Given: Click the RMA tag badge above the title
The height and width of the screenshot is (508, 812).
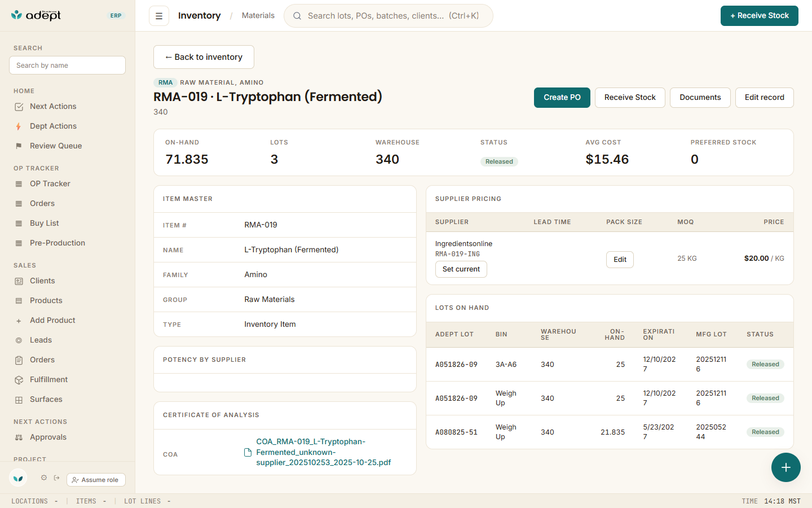Looking at the screenshot, I should coord(165,82).
